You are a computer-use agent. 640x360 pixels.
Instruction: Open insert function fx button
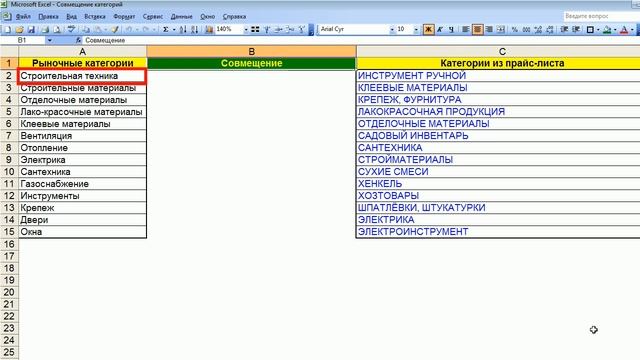[78, 40]
